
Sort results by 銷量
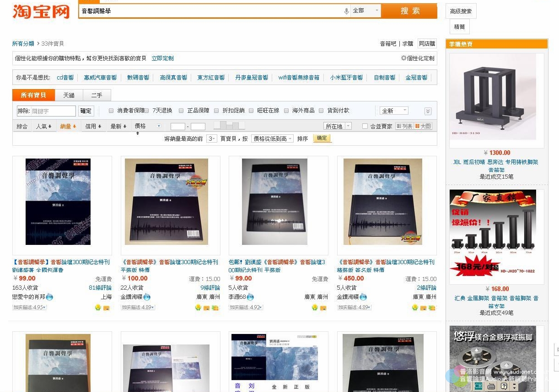[x=68, y=126]
